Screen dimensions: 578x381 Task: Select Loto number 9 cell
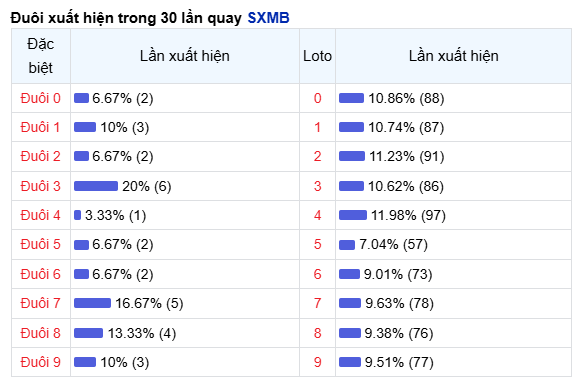(x=317, y=362)
